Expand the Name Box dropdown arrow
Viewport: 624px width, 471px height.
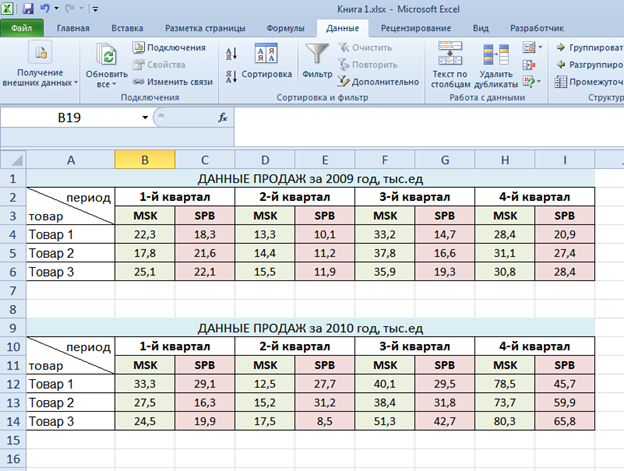pos(146,118)
